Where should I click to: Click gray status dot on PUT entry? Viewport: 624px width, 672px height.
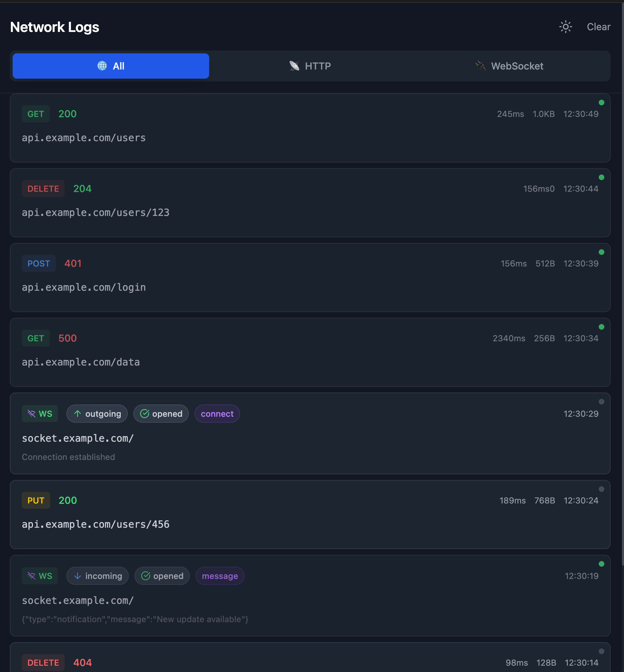602,489
